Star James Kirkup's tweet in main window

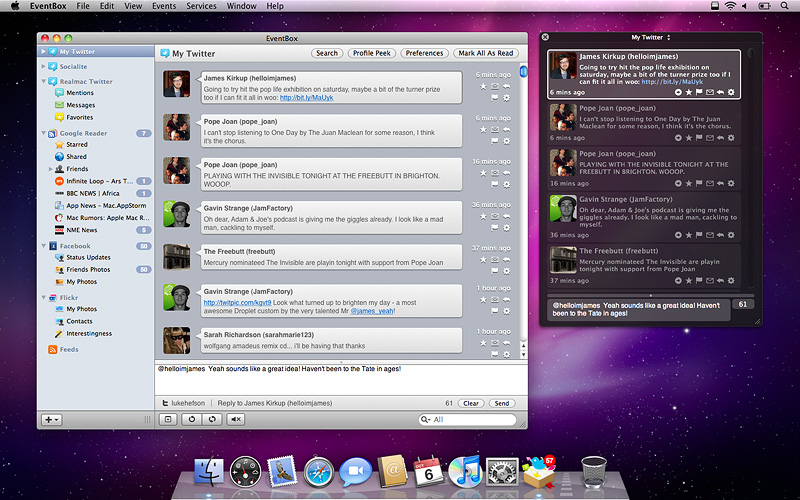(x=483, y=86)
